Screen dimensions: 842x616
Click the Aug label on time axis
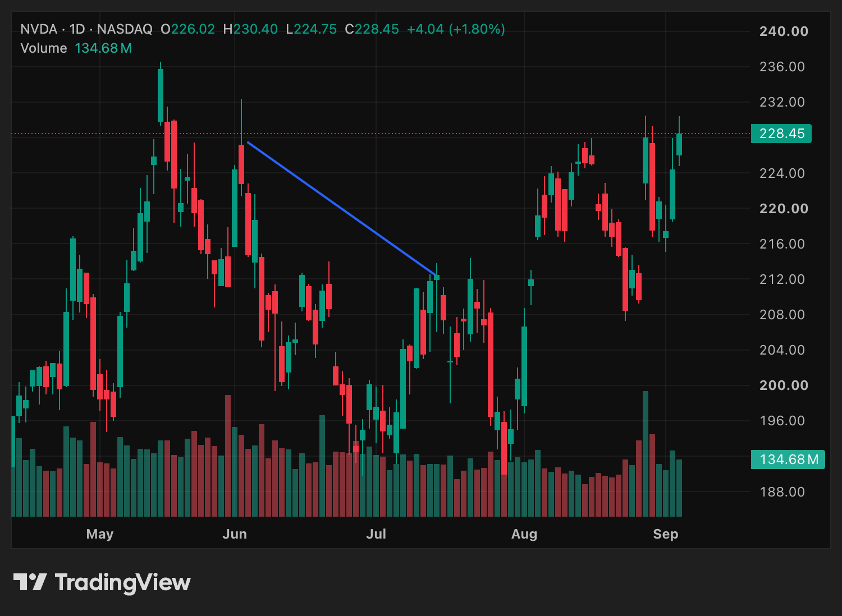524,534
